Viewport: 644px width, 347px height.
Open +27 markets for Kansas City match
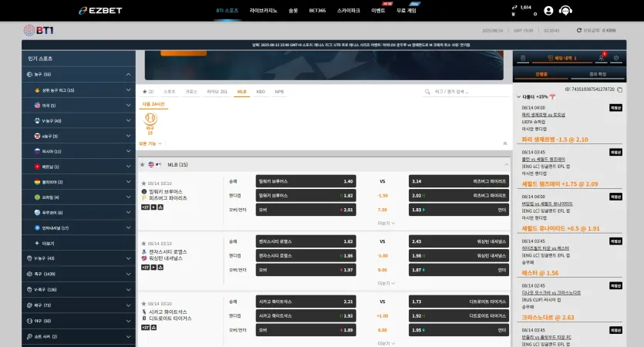pos(146,268)
